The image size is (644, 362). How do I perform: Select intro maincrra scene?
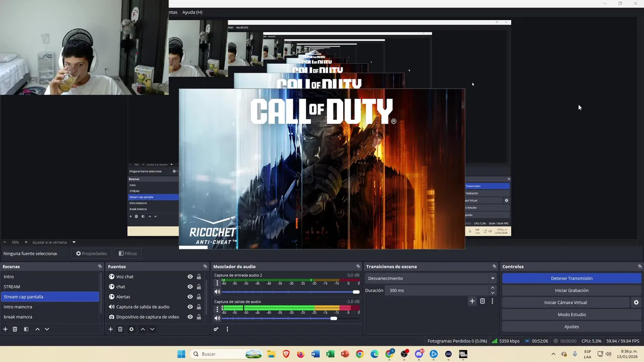[50, 307]
